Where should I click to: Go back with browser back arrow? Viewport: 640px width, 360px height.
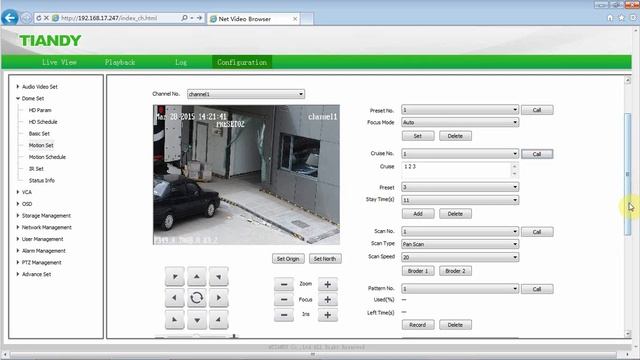10,18
